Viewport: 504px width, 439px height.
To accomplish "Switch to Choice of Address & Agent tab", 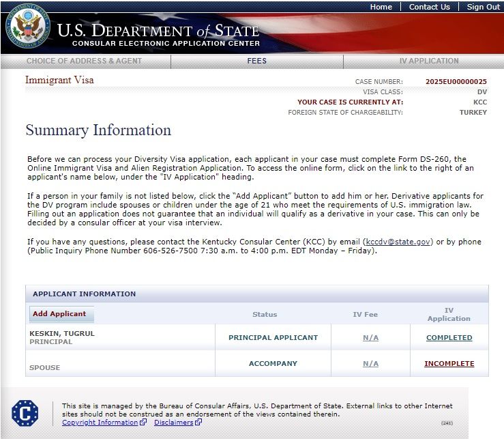I will pyautogui.click(x=84, y=61).
